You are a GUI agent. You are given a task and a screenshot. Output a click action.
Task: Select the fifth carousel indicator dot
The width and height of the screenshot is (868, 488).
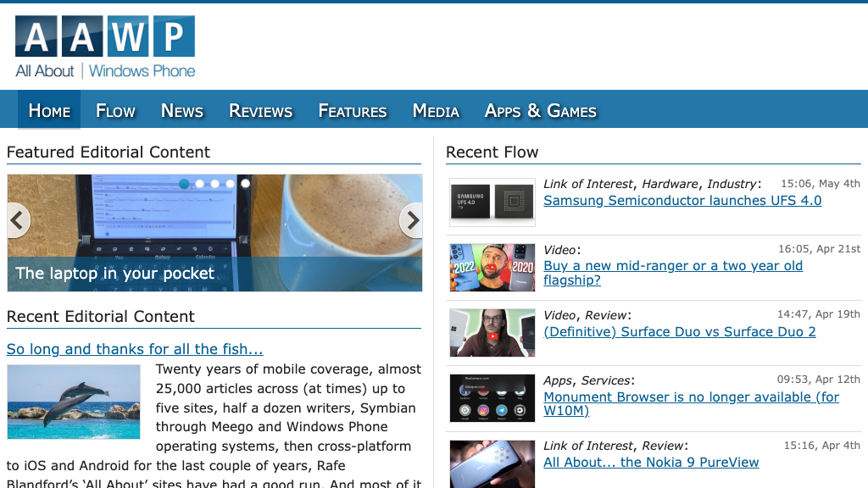pos(245,183)
